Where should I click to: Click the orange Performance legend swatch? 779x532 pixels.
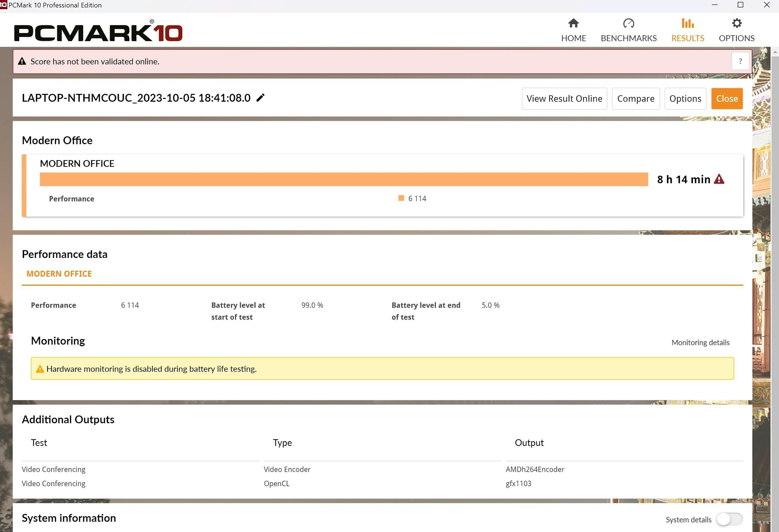point(401,198)
